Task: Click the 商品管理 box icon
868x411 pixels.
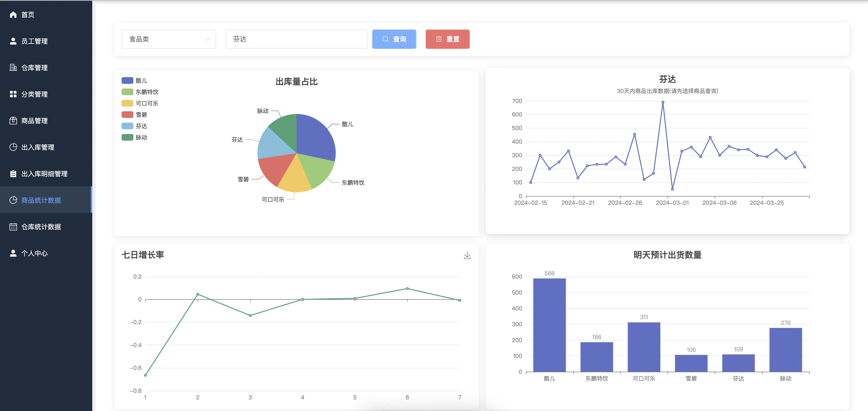Action: pyautogui.click(x=13, y=120)
